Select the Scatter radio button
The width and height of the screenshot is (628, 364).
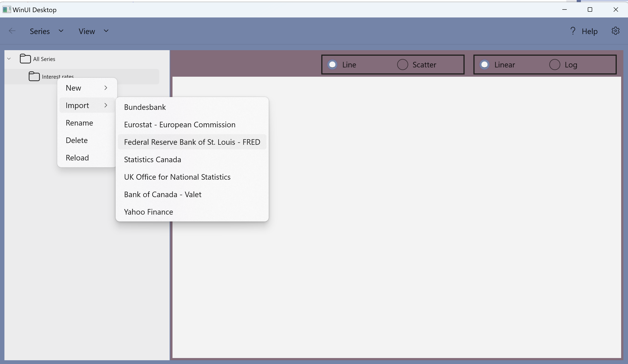pos(402,65)
